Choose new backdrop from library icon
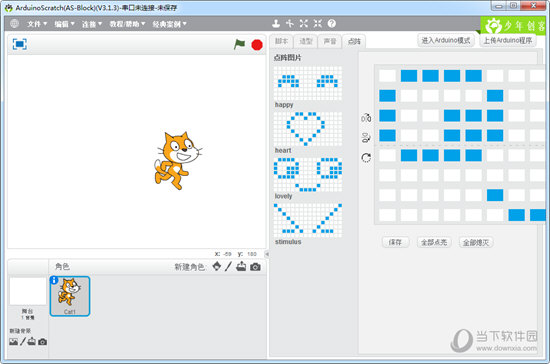This screenshot has height=364, width=550. (x=14, y=342)
